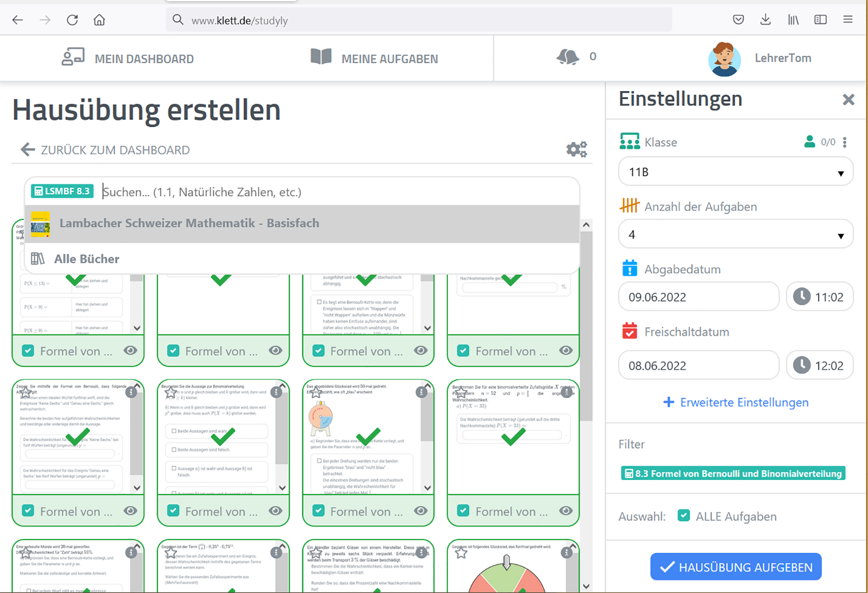Viewport: 868px width, 593px height.
Task: Open the settings gears icon
Action: click(x=576, y=149)
